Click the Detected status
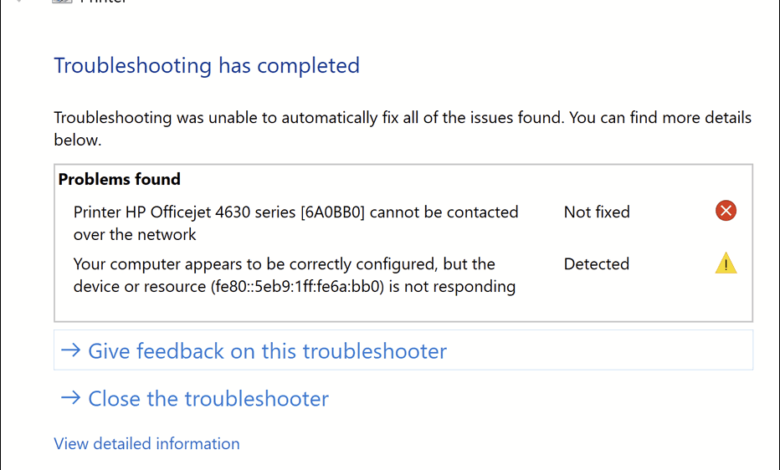This screenshot has width=780, height=470. [x=597, y=264]
